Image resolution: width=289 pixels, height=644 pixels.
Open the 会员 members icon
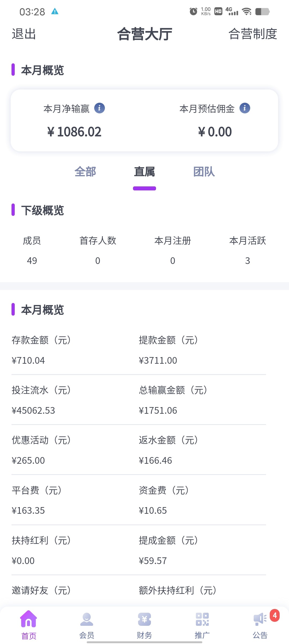click(x=86, y=619)
